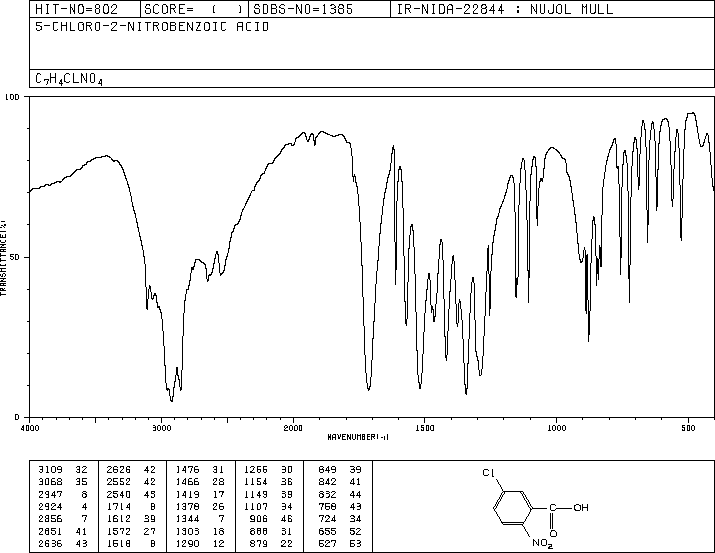The width and height of the screenshot is (715, 553).
Task: Select the 1149 wavenumber entry
Action: click(x=256, y=494)
